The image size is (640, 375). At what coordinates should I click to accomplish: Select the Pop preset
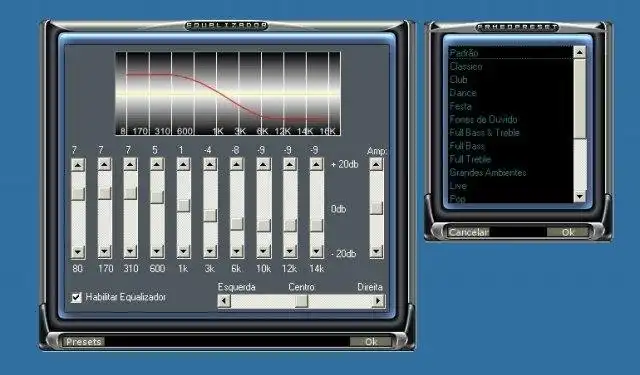[x=511, y=198]
